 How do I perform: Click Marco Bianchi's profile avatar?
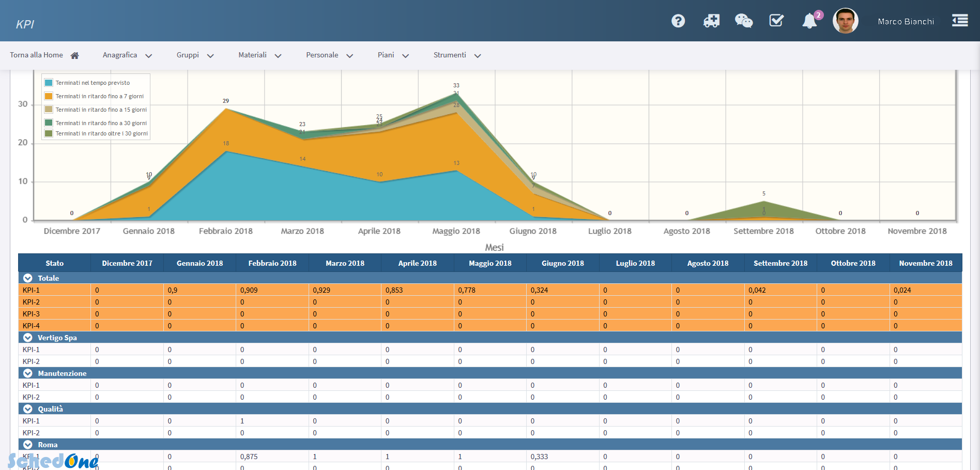click(x=845, y=21)
